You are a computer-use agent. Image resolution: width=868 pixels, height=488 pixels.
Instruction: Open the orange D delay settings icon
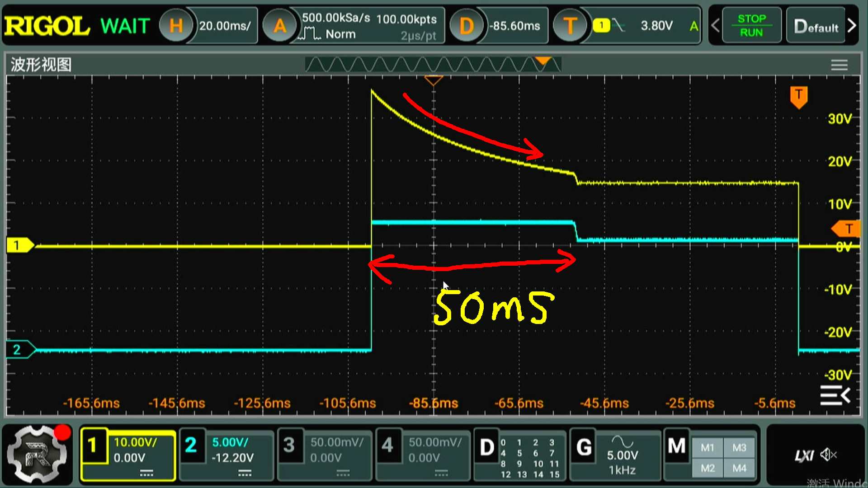[x=466, y=26]
